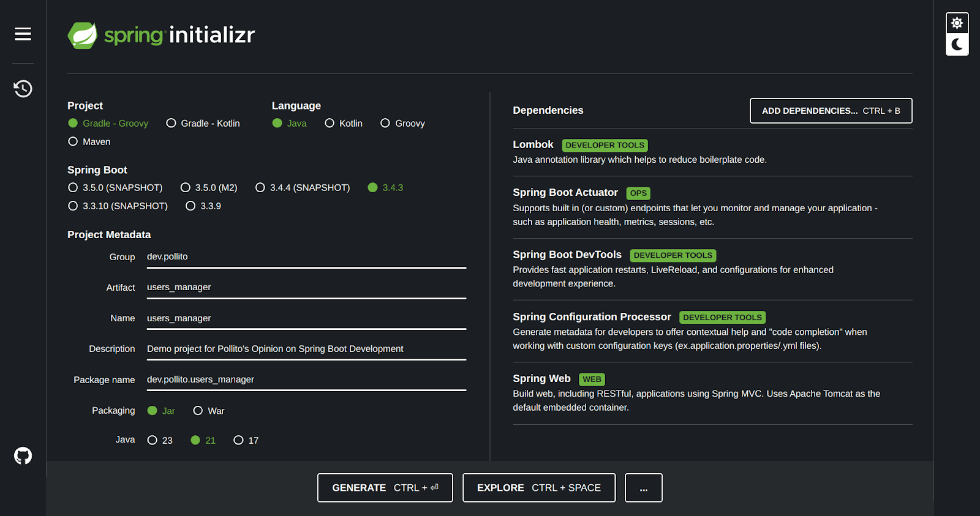
Task: Click the Spring Boot section heading
Action: [x=97, y=170]
